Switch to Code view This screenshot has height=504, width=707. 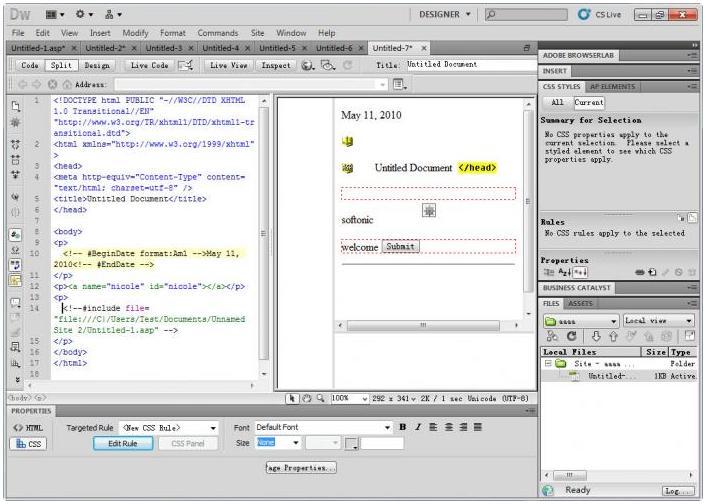[30, 65]
